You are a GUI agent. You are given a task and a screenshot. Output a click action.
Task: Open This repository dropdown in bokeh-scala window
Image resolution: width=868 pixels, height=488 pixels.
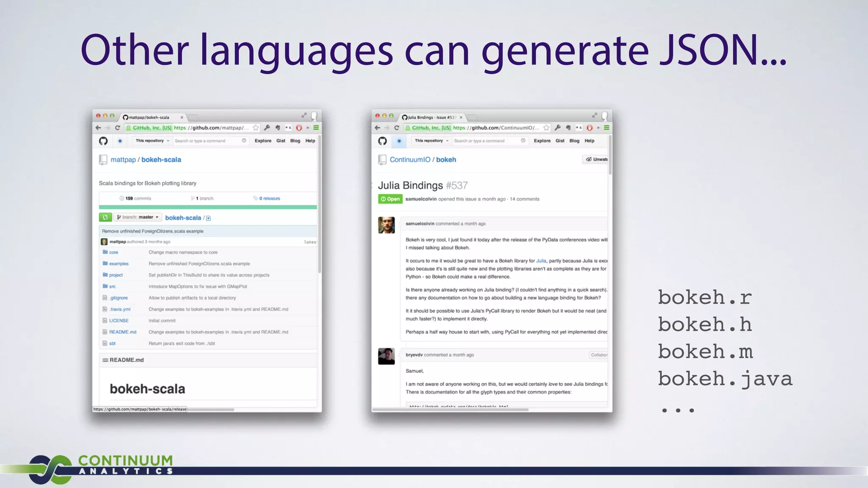152,141
